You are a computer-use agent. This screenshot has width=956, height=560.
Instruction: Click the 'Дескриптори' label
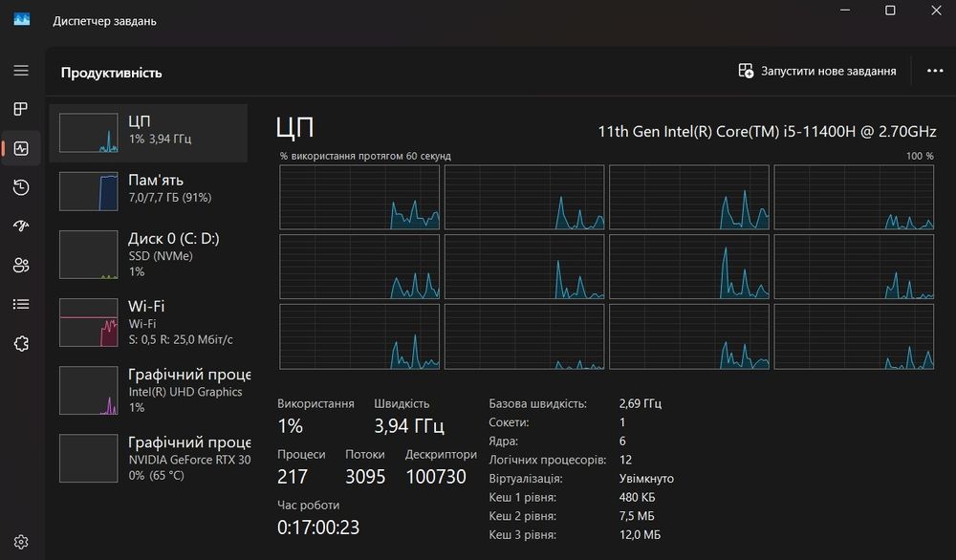[x=441, y=455]
